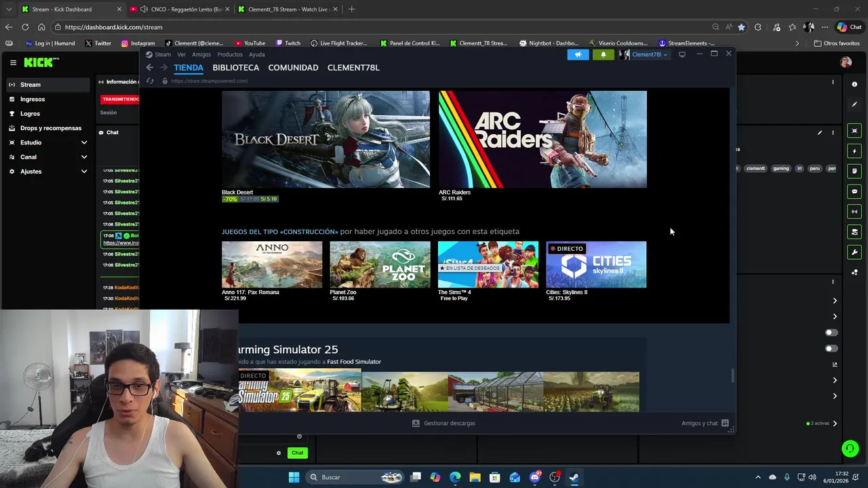Open Microsoft Store from the taskbar
This screenshot has width=868, height=488.
(494, 477)
